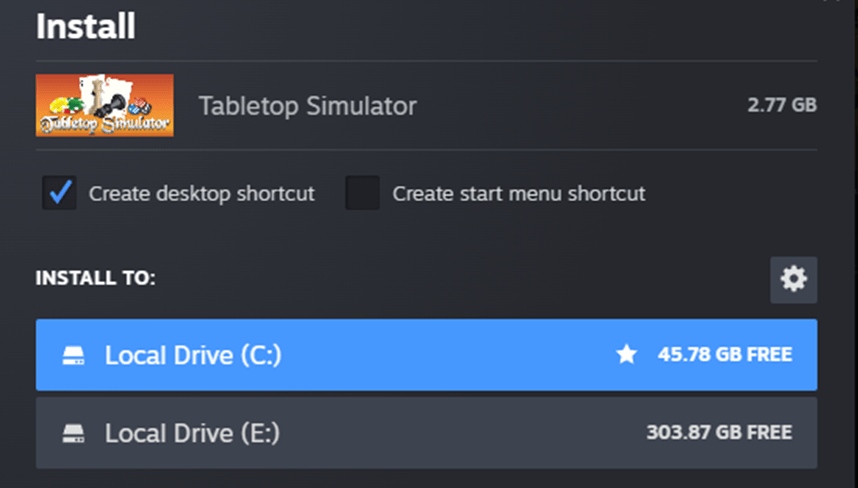Click the drive icon beside Local Drive (E:)
The image size is (858, 488).
point(74,433)
